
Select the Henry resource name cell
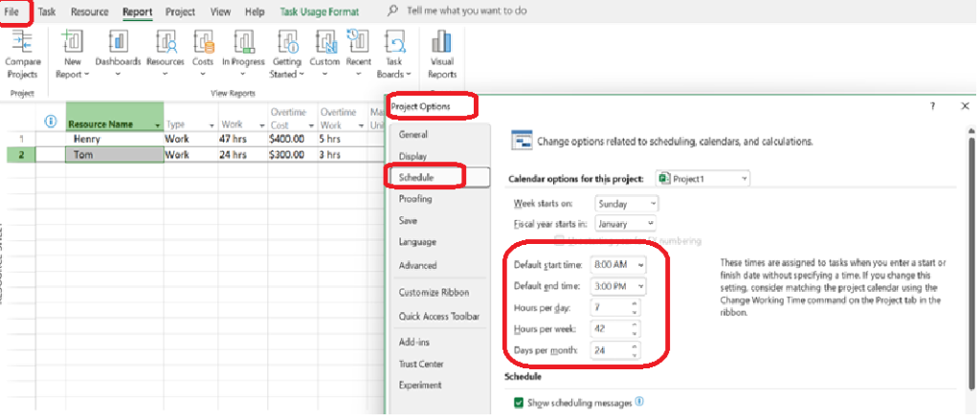115,140
